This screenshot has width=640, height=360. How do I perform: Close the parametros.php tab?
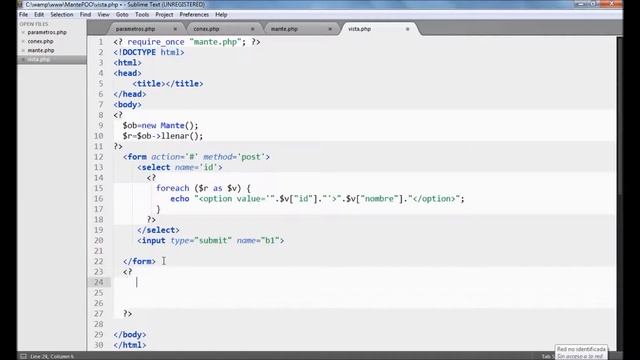pyautogui.click(x=175, y=29)
